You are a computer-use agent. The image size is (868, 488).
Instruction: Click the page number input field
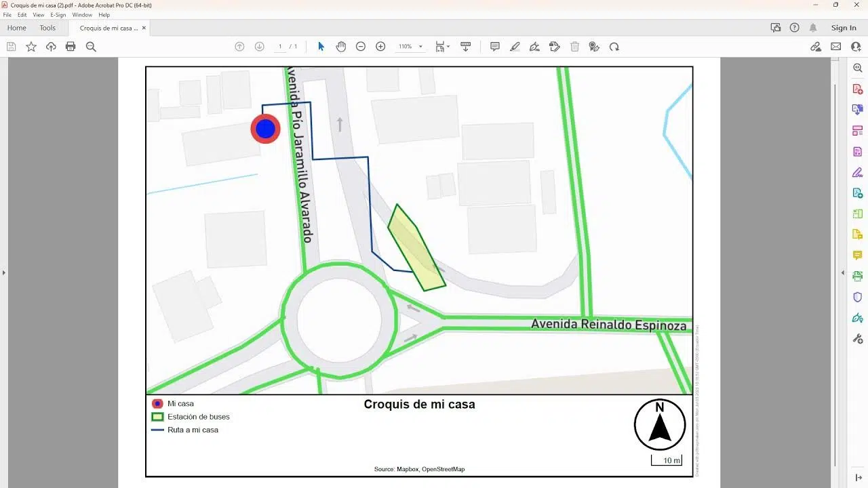point(280,47)
